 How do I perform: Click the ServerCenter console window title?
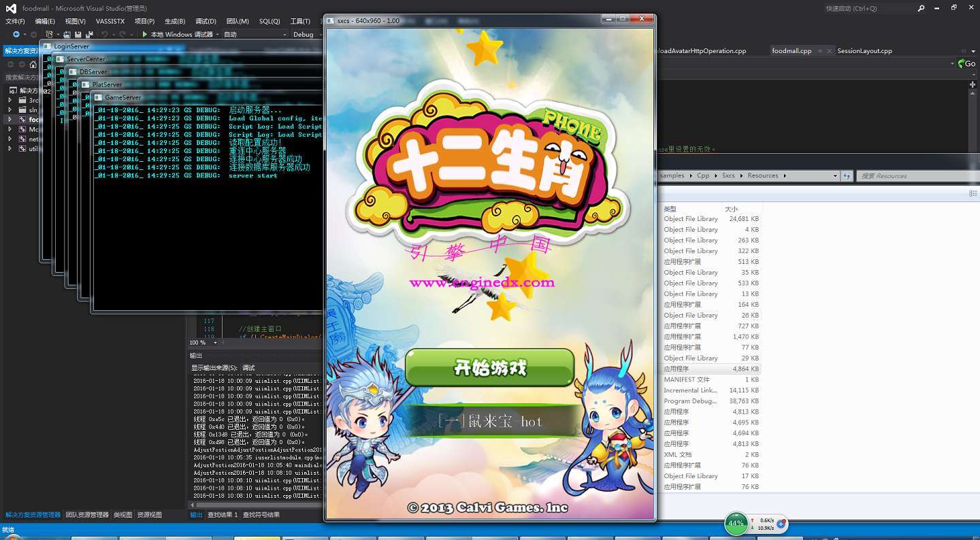86,59
